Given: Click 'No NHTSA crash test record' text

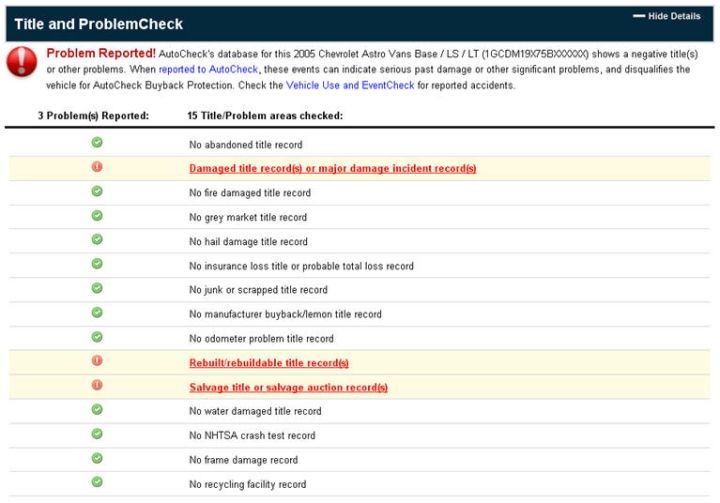Looking at the screenshot, I should [252, 435].
